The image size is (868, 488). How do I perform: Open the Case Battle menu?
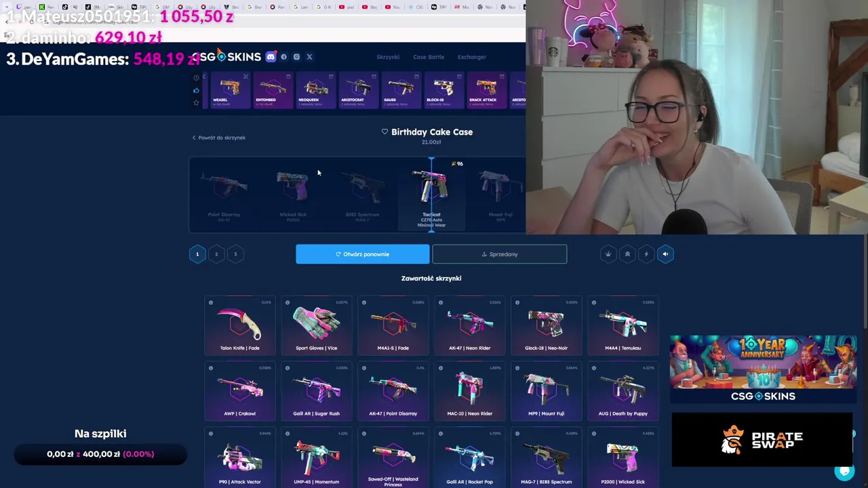coord(429,57)
